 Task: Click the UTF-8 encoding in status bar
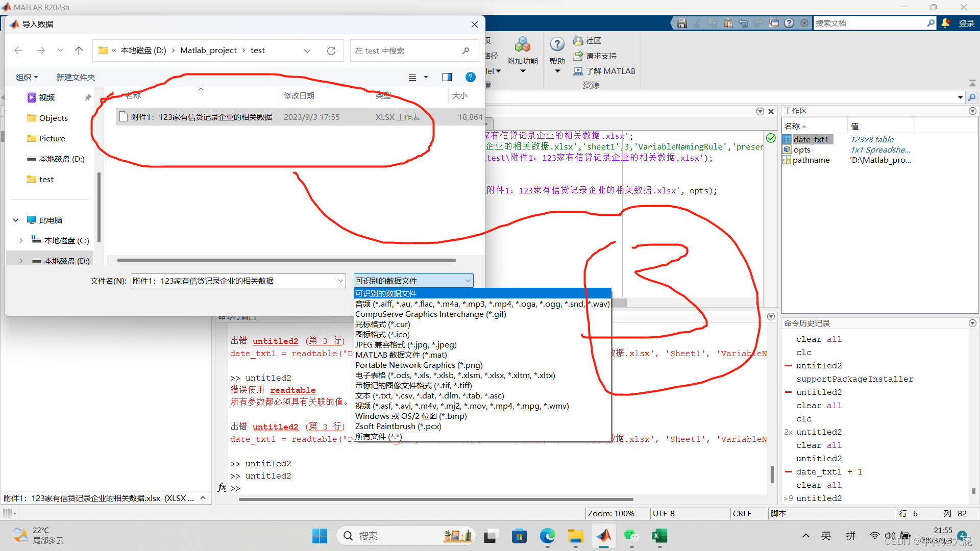click(664, 513)
